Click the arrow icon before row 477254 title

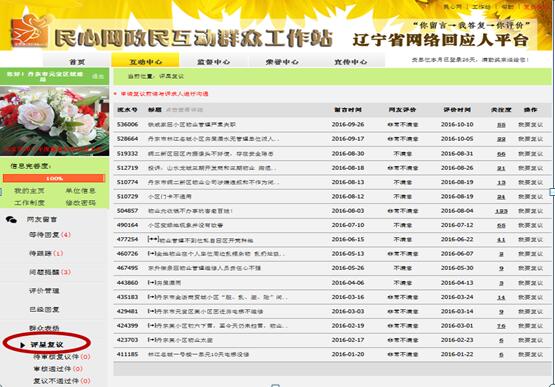point(153,240)
